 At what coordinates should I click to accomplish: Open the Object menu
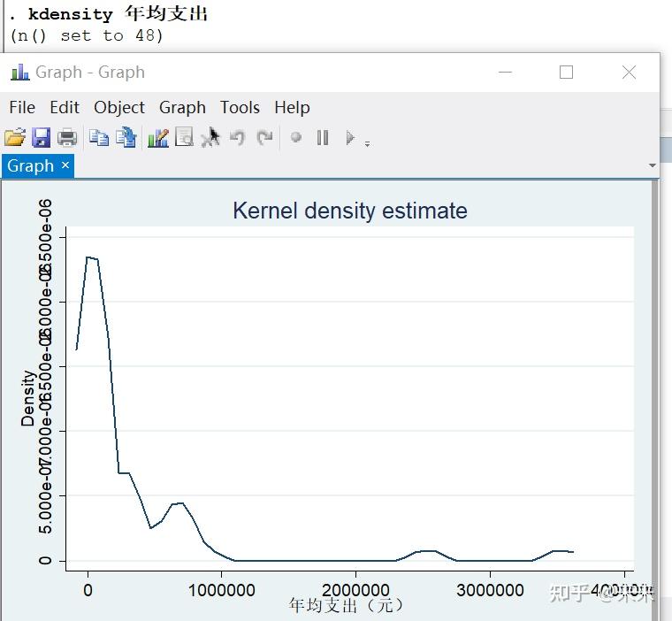click(119, 107)
